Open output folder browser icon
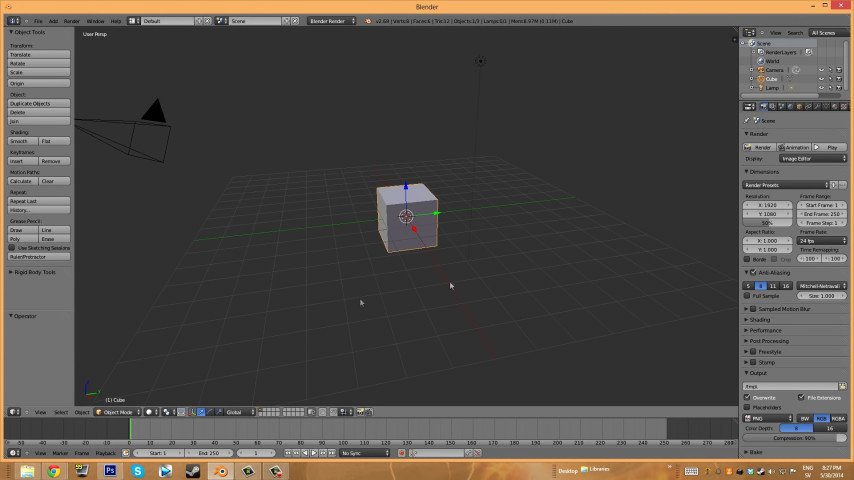Screen dimensions: 854x480 tap(842, 386)
